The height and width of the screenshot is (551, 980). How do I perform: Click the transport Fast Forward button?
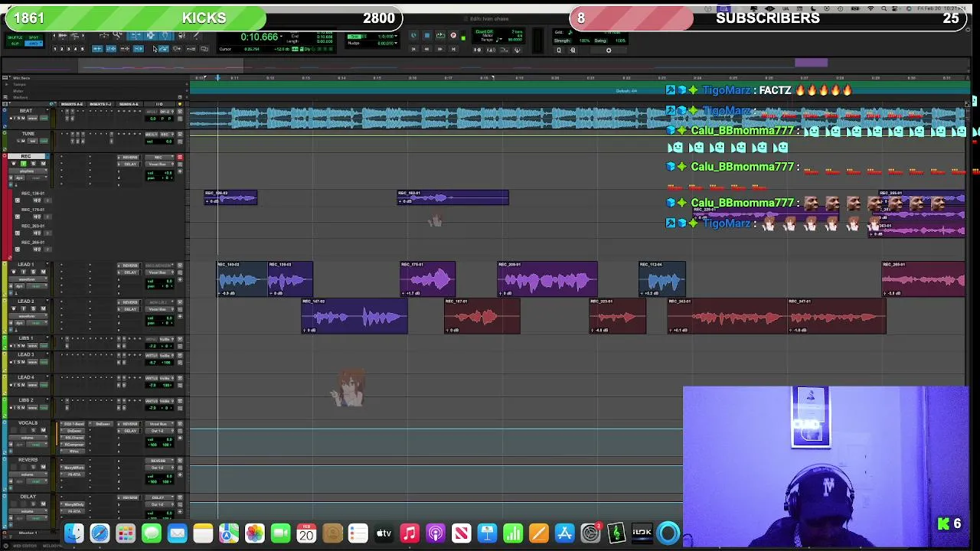click(440, 49)
